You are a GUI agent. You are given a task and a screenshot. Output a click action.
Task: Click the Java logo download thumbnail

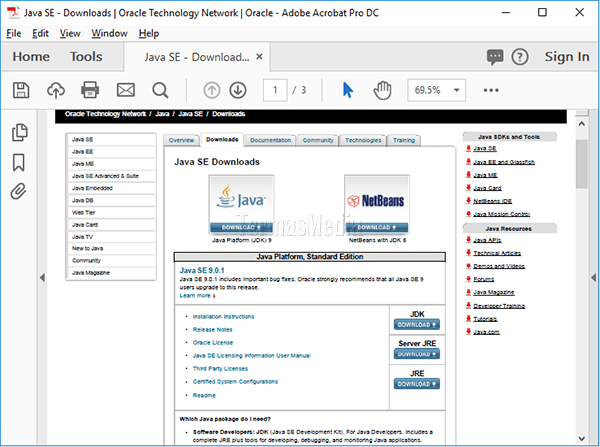click(x=241, y=204)
